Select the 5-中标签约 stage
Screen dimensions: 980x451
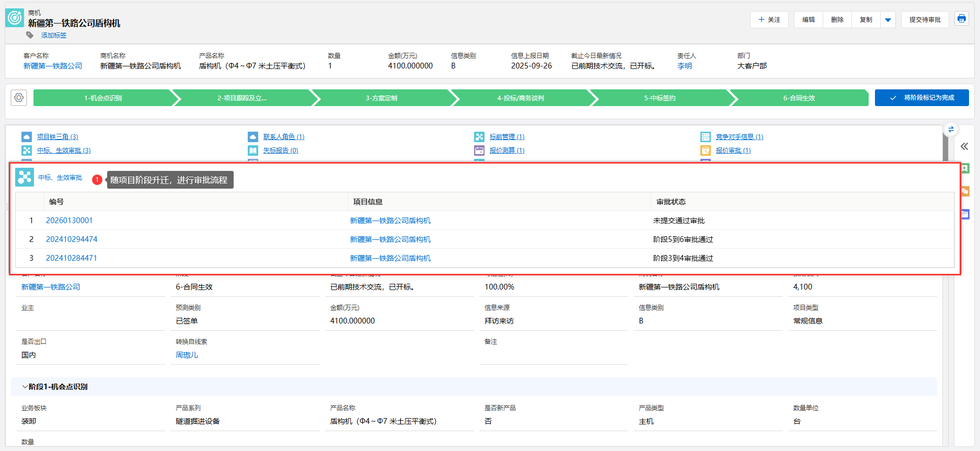point(660,98)
